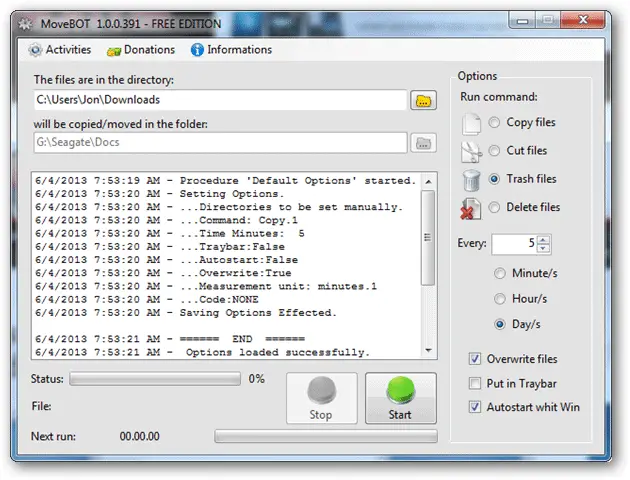The height and width of the screenshot is (480, 630).
Task: Click the Next run progress bar
Action: pyautogui.click(x=326, y=436)
